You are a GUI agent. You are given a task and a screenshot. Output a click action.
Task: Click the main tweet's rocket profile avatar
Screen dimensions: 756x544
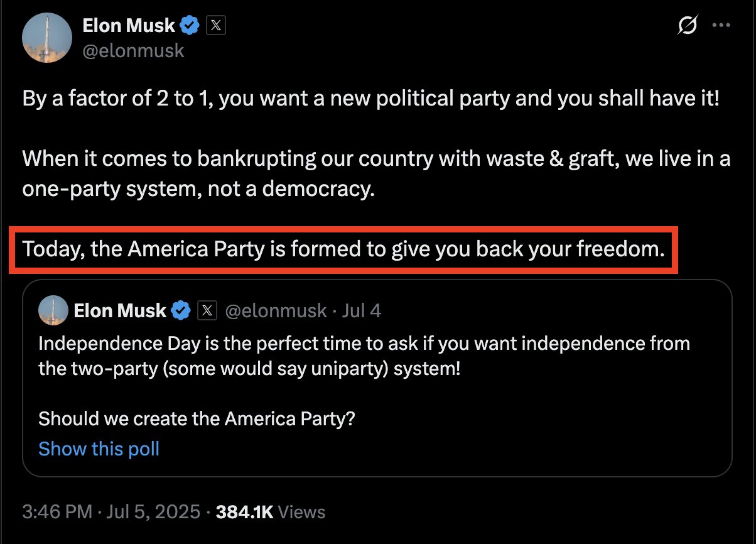click(x=47, y=37)
